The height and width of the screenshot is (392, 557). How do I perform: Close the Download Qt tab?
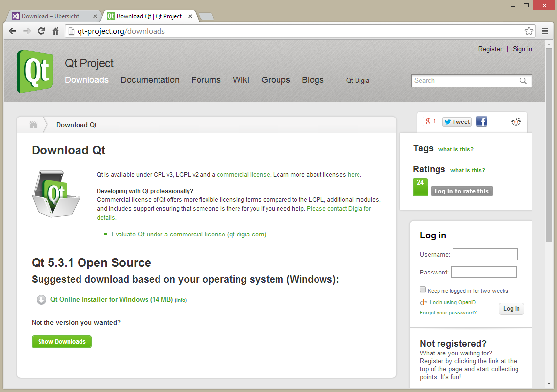pyautogui.click(x=190, y=16)
